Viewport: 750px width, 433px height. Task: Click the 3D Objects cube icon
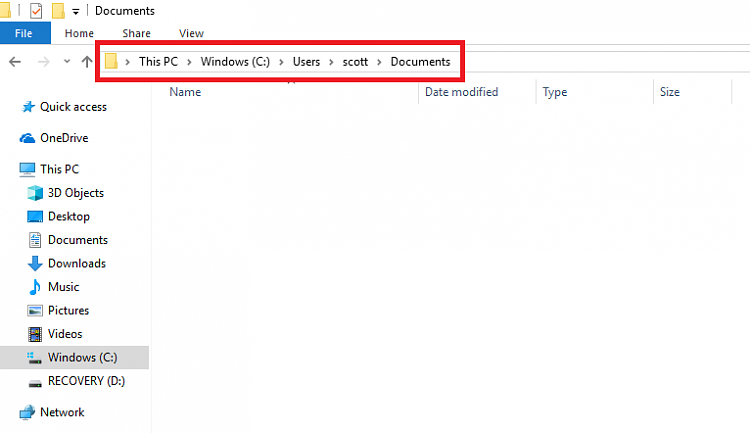tap(35, 193)
